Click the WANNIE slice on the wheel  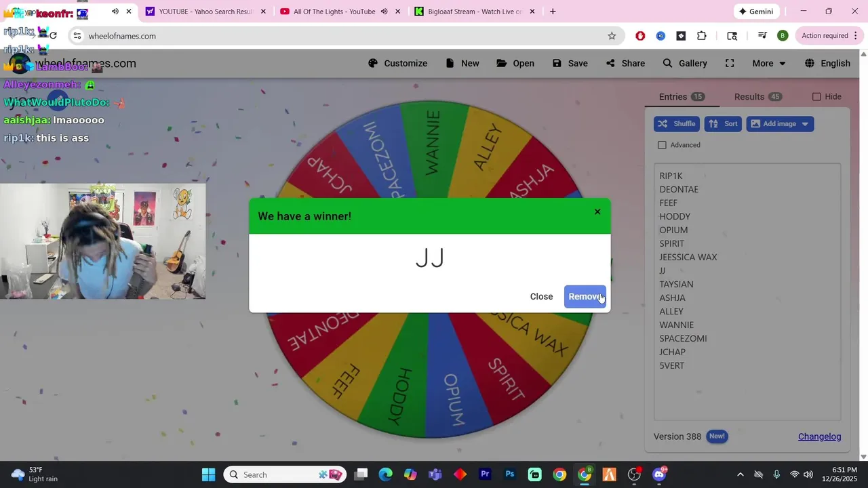click(x=432, y=144)
